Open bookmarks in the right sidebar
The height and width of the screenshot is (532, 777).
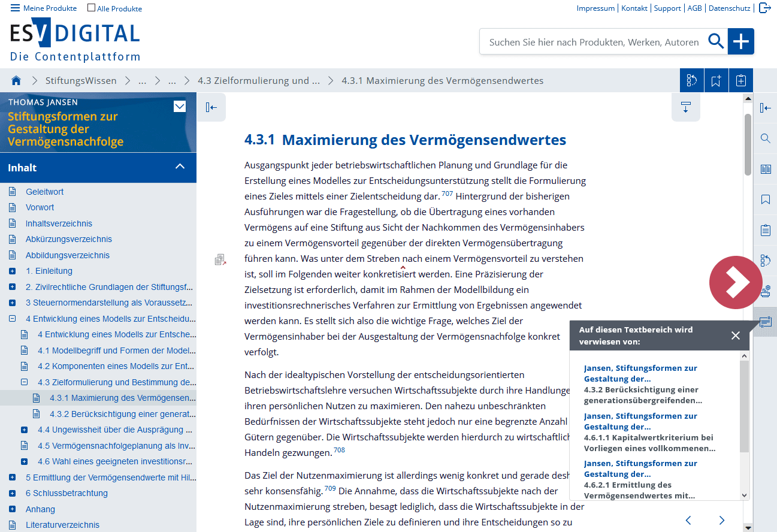pos(765,199)
